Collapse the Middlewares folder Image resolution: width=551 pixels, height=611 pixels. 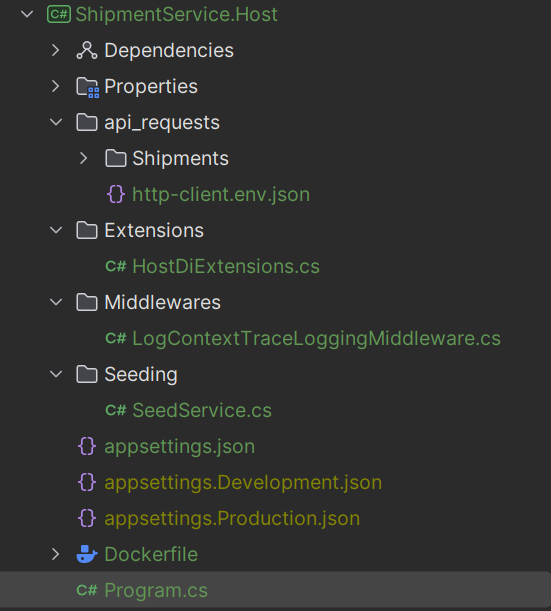56,302
